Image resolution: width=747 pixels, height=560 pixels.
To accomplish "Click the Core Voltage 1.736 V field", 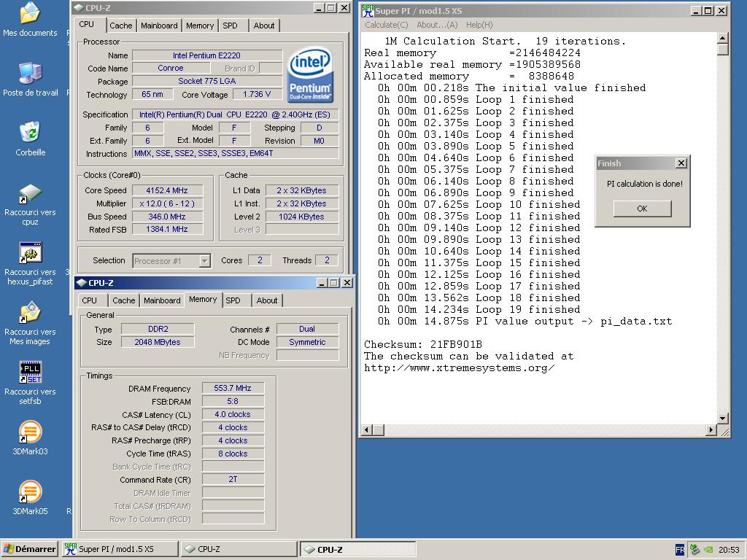I will (x=257, y=94).
